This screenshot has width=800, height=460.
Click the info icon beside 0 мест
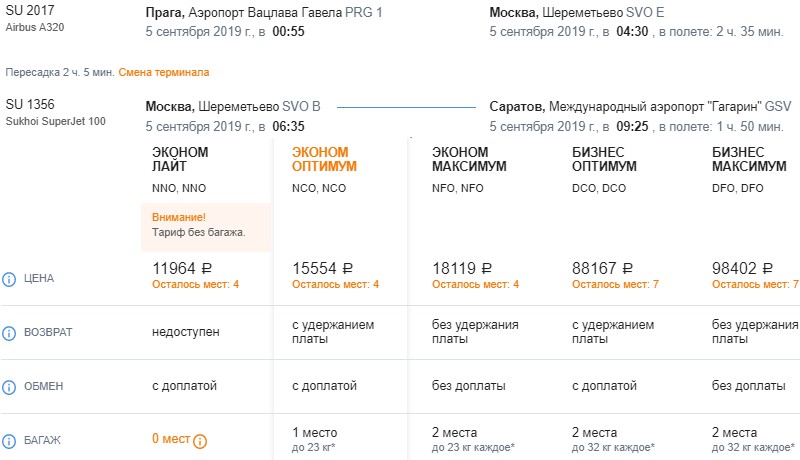(x=199, y=440)
